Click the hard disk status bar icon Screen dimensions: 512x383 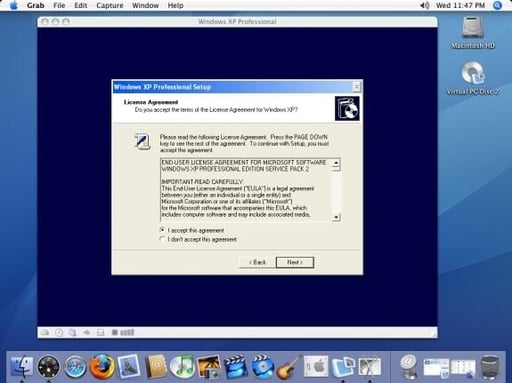tap(45, 332)
